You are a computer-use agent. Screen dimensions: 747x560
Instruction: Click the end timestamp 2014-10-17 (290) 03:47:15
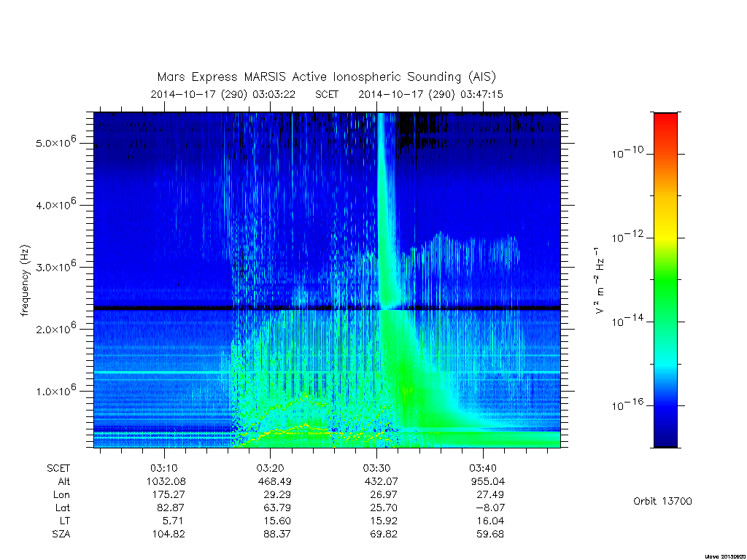pos(430,94)
